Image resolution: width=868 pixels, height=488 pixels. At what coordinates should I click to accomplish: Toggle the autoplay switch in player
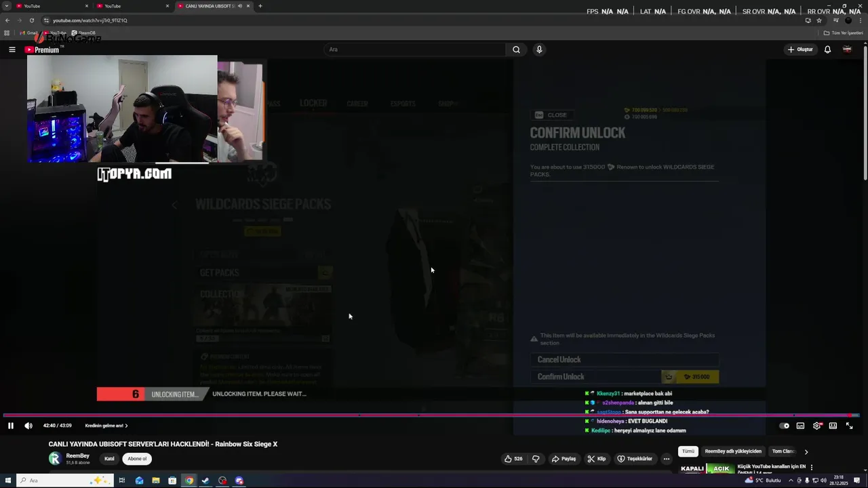pos(785,426)
